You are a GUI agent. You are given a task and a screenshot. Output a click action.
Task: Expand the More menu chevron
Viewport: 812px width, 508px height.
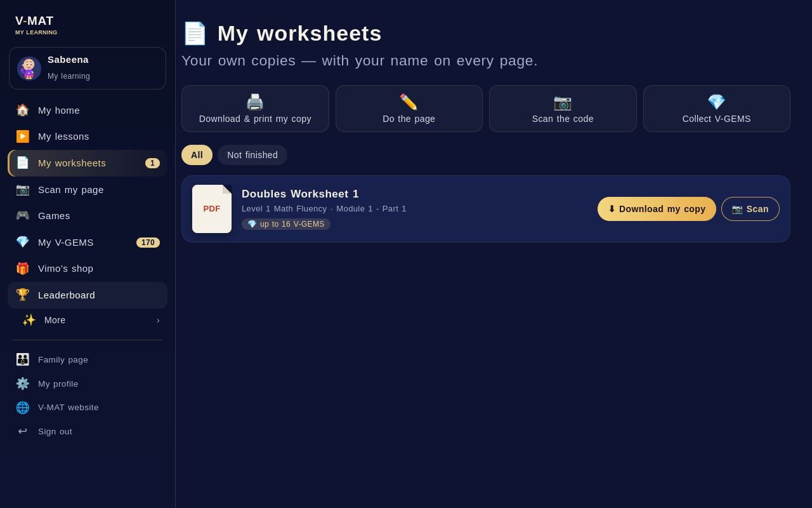coord(159,320)
